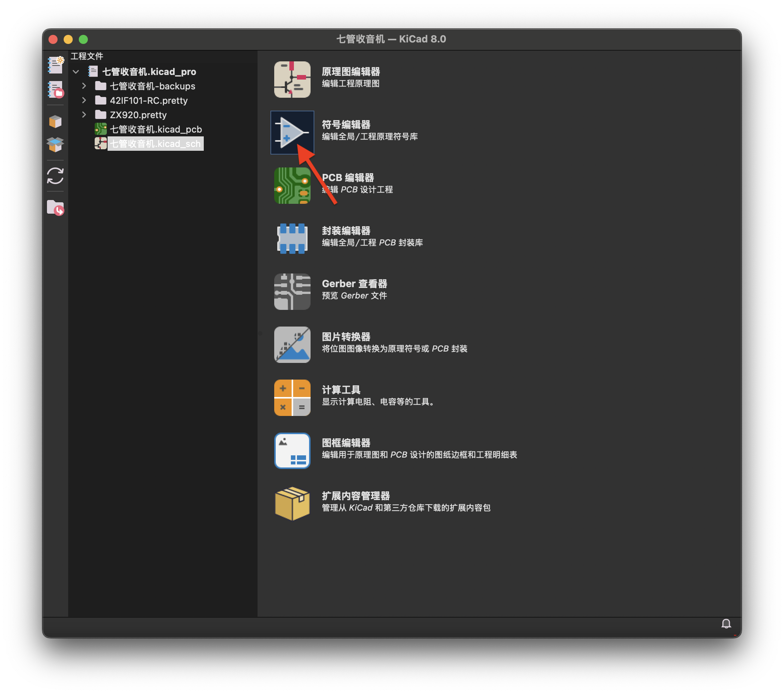Select 七管收音机.kicad_pcb in the project tree
Viewport: 784px width, 694px height.
156,129
